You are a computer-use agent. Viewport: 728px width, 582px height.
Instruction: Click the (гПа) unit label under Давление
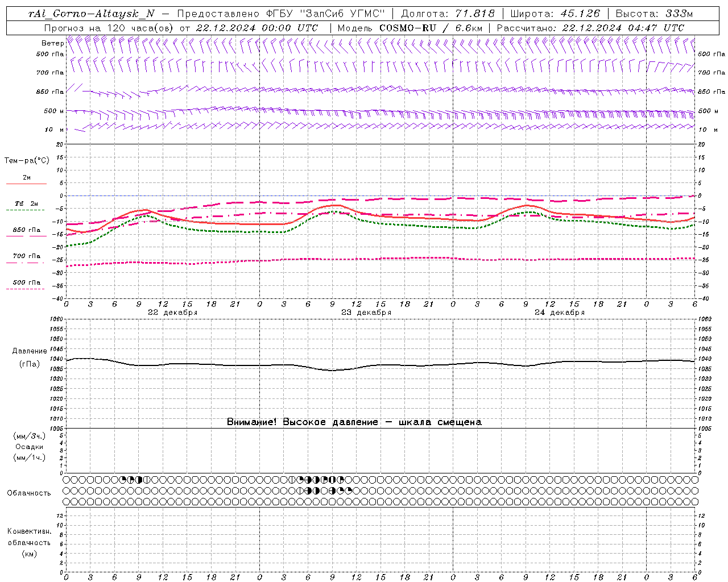(x=29, y=364)
